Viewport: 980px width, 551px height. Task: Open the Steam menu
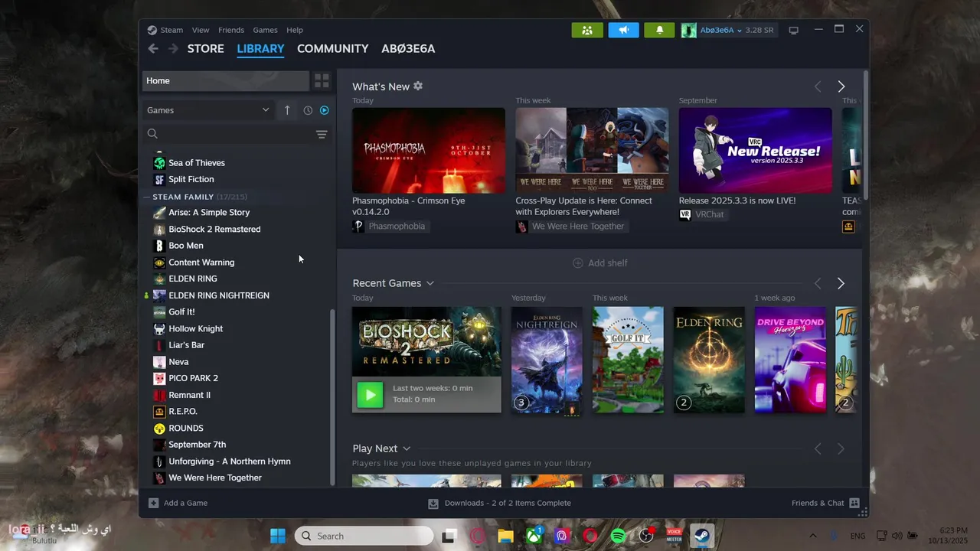(x=171, y=30)
